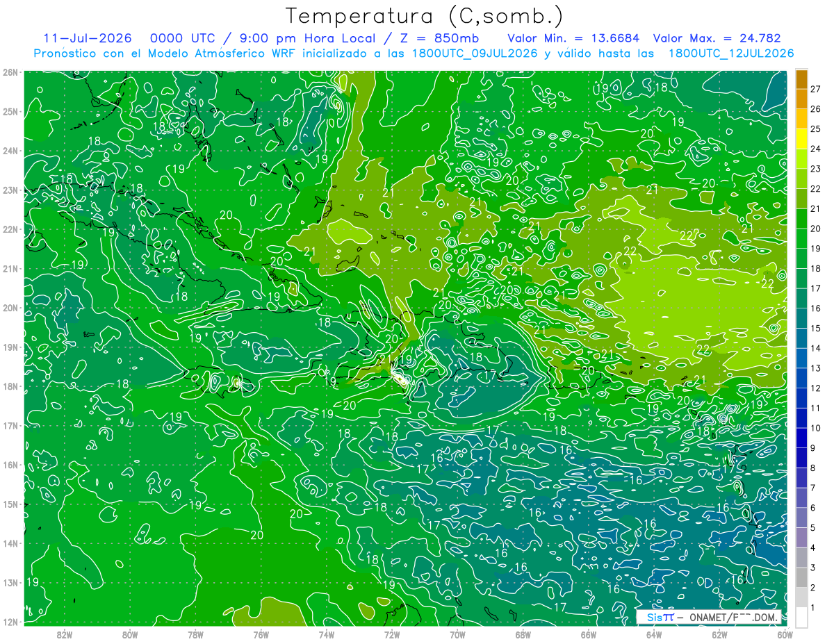Click 'Valor Max. = 24.782' text

(x=717, y=38)
